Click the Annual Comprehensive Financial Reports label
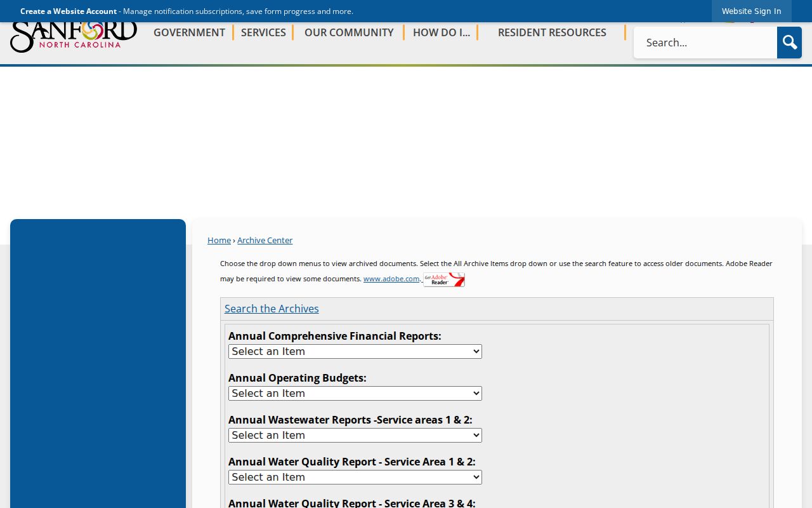 coord(334,336)
